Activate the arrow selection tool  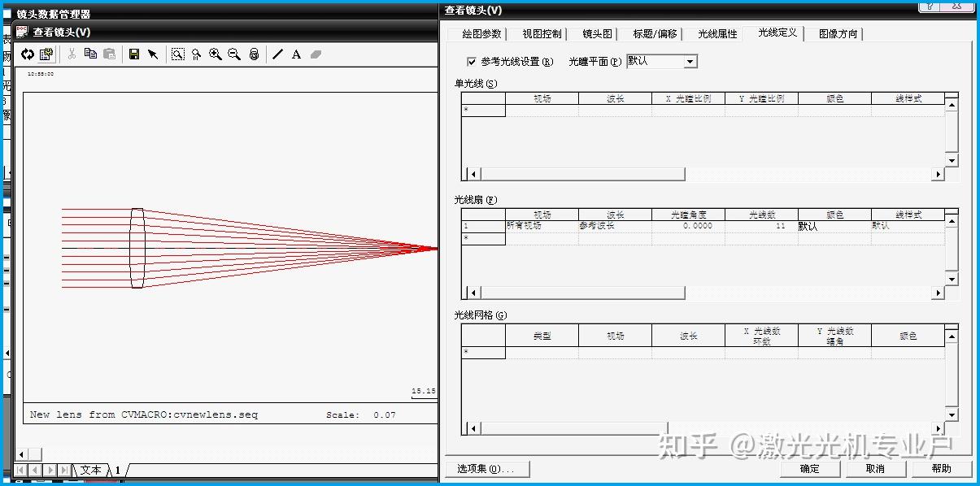click(x=154, y=54)
